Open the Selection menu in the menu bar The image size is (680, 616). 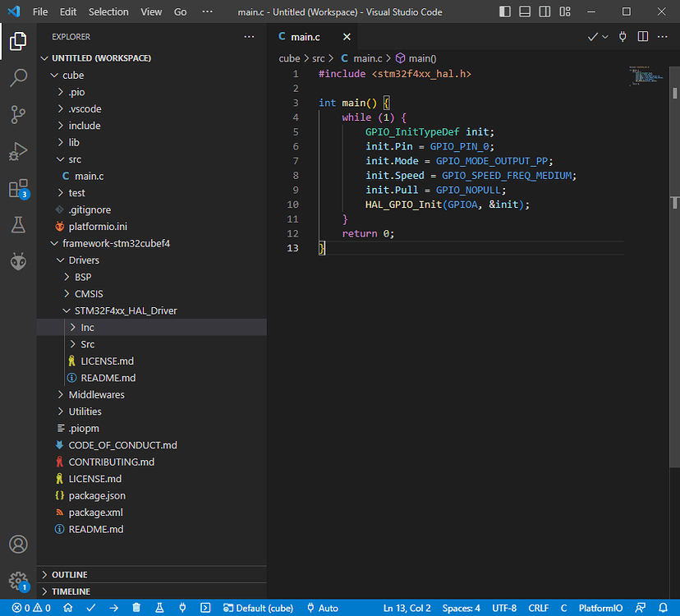tap(108, 11)
